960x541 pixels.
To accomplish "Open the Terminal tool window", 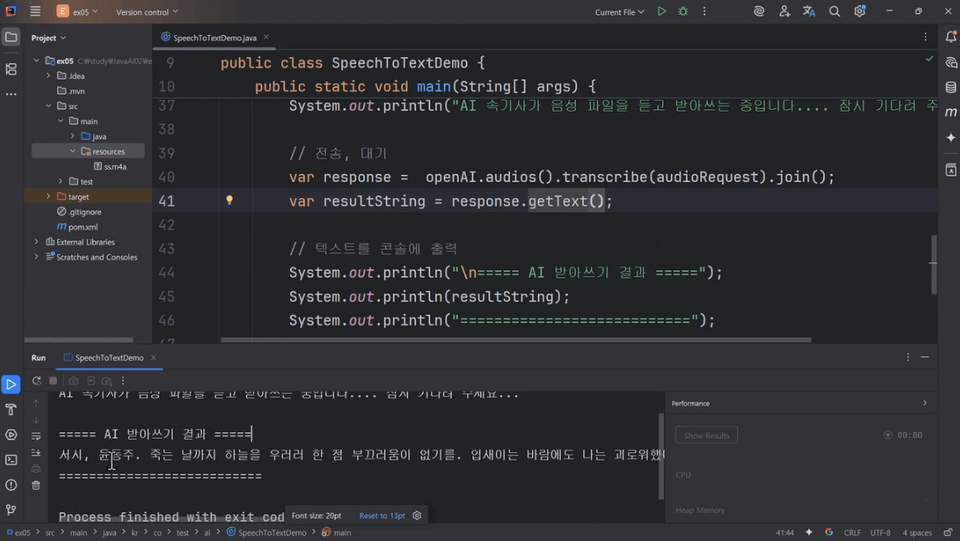I will 11,460.
